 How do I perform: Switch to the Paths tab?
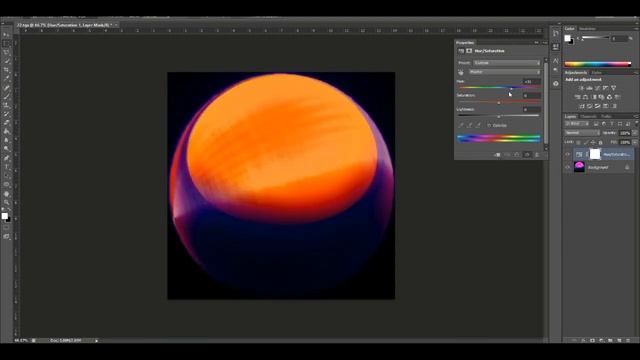click(606, 117)
